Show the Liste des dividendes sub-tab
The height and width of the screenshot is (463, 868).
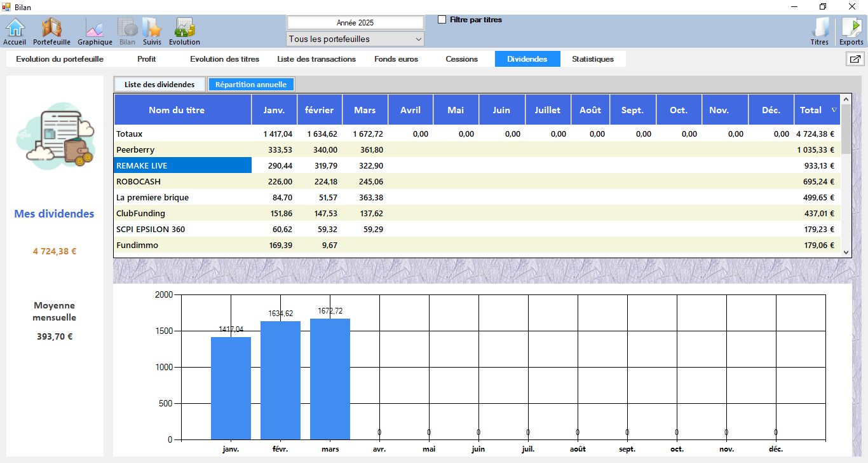pos(159,84)
